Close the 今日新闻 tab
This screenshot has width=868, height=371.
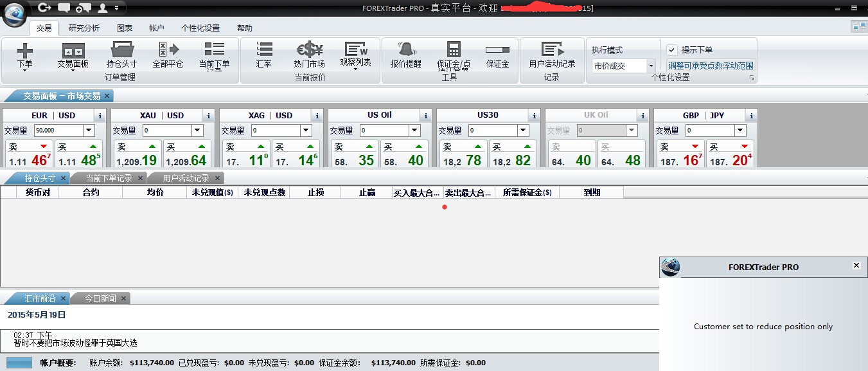click(x=124, y=298)
